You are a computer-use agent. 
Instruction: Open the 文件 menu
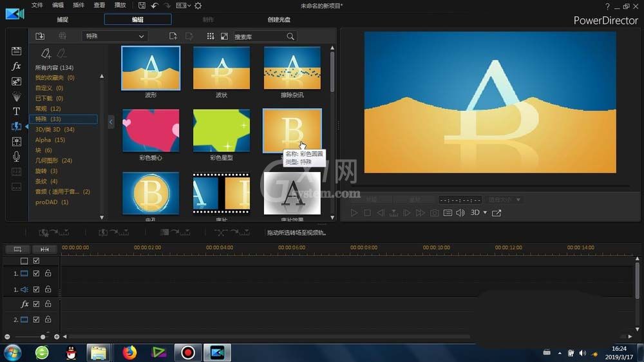(x=37, y=5)
